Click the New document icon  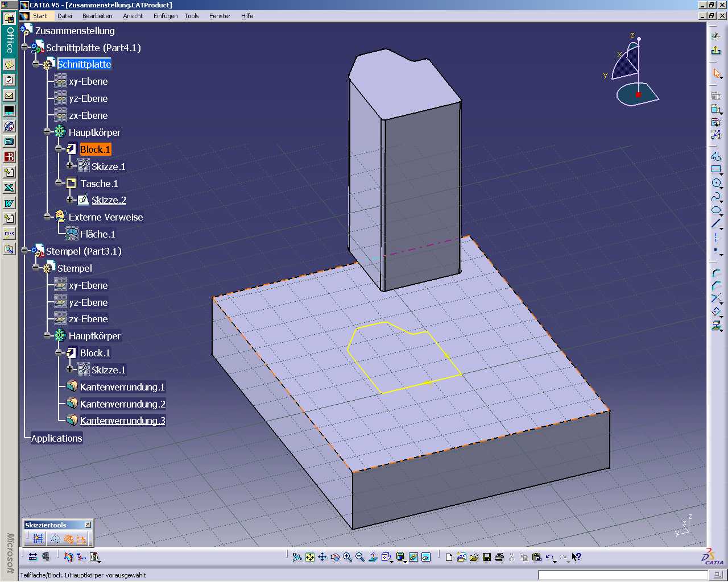449,557
